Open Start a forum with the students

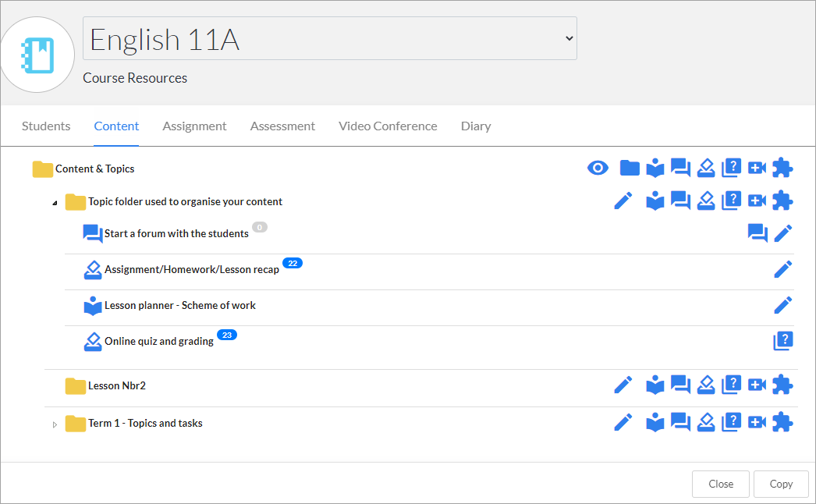(x=176, y=234)
